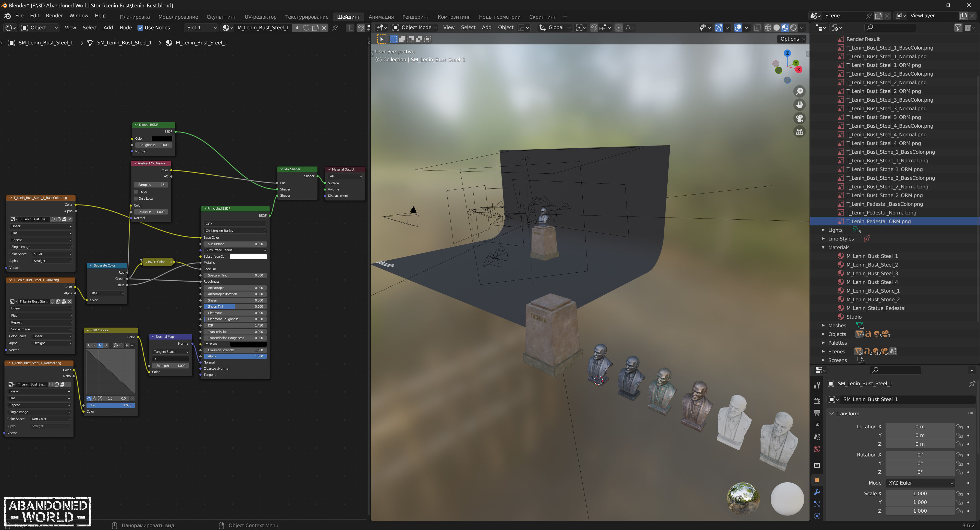The image size is (980, 530).
Task: Open the Object Mode dropdown in viewport
Action: 414,28
